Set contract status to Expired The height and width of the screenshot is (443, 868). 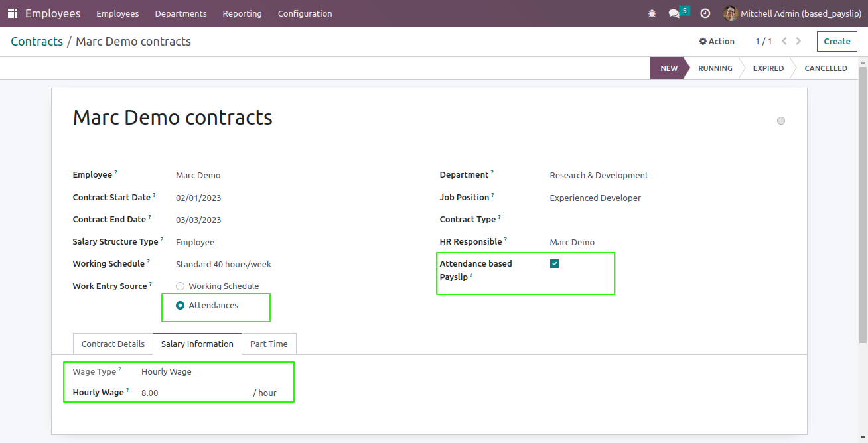coord(768,68)
